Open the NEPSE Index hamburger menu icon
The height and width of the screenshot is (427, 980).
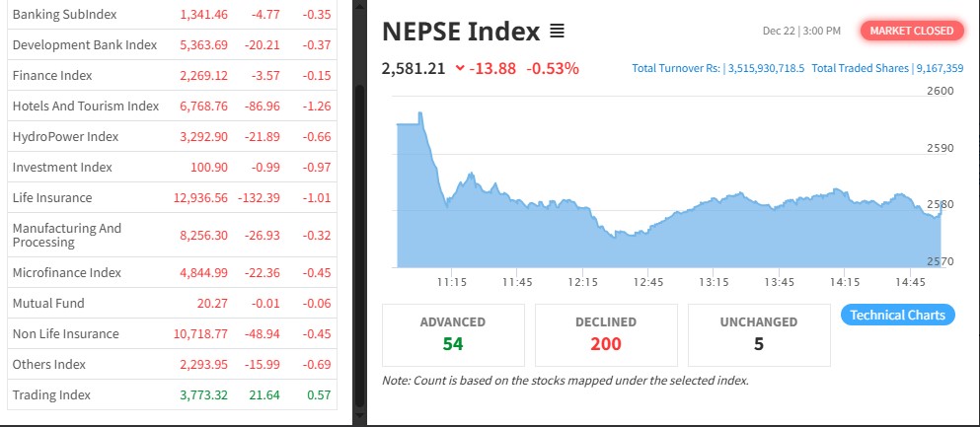click(x=557, y=32)
